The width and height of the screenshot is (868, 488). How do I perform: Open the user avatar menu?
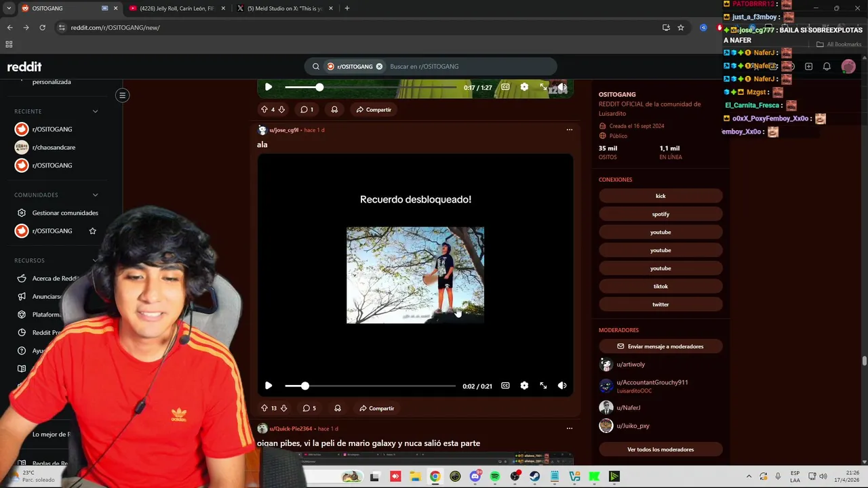coord(848,66)
